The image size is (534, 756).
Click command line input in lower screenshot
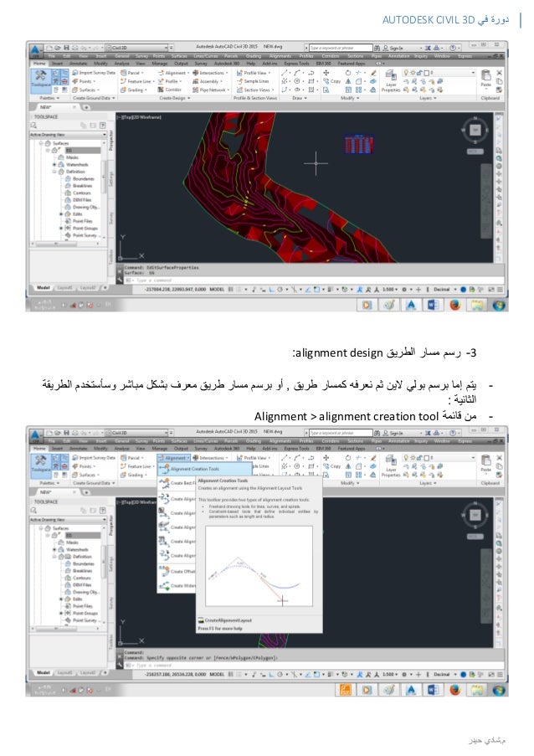(313, 666)
